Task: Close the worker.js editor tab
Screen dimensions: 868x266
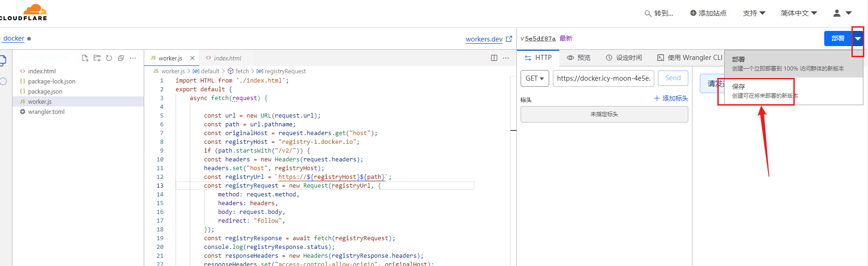Action: click(x=192, y=58)
